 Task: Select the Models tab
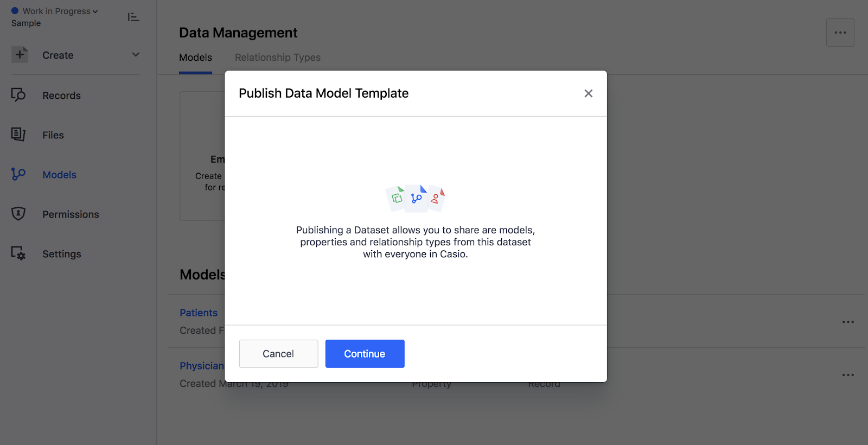tap(196, 58)
